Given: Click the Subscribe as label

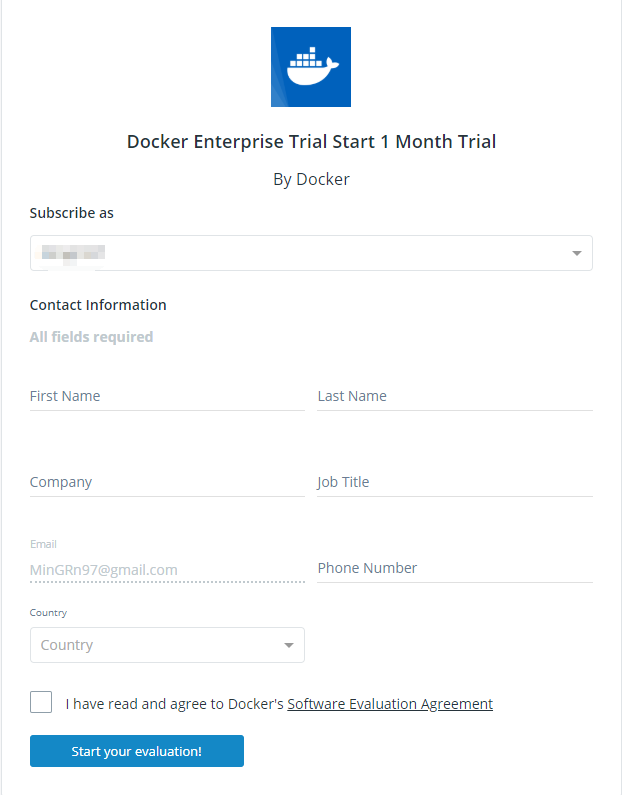Looking at the screenshot, I should (x=71, y=213).
